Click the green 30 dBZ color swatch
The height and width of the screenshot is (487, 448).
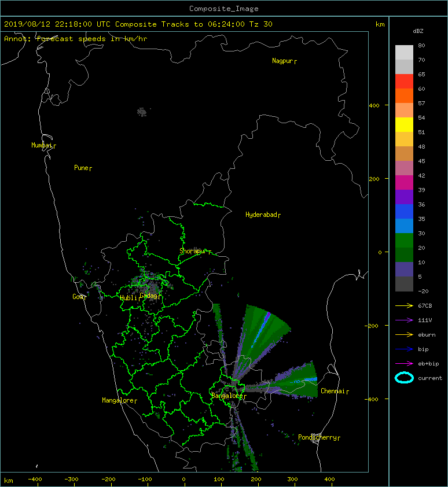pos(404,240)
